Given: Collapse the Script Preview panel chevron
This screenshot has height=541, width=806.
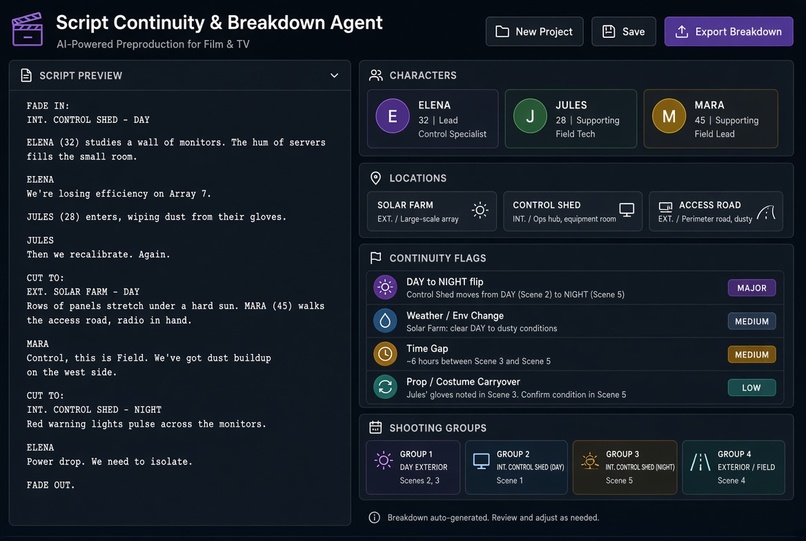Looking at the screenshot, I should (x=334, y=76).
